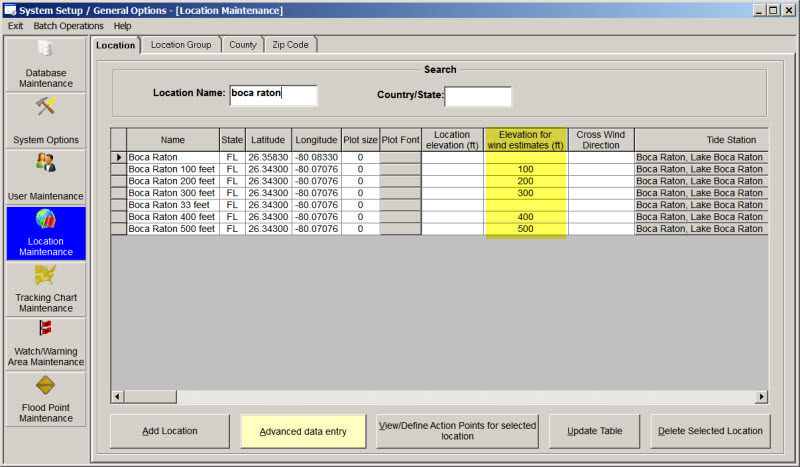Open Database Maintenance in the sidebar
800x467 pixels.
coord(46,66)
